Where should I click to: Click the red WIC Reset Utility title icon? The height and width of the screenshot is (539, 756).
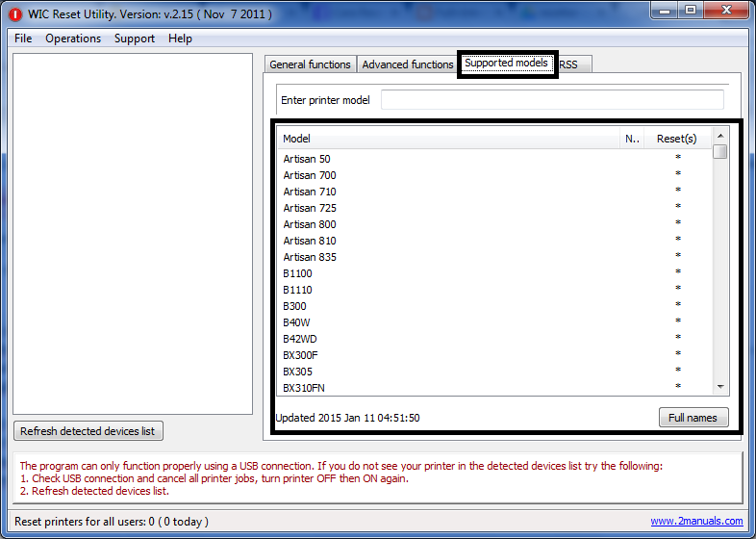(x=15, y=14)
